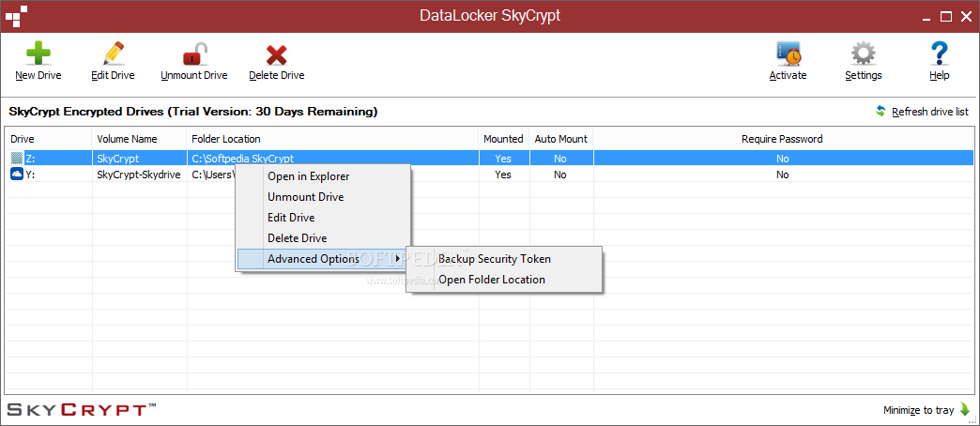Open Activate with the clock monitor icon
980x426 pixels.
pyautogui.click(x=789, y=53)
